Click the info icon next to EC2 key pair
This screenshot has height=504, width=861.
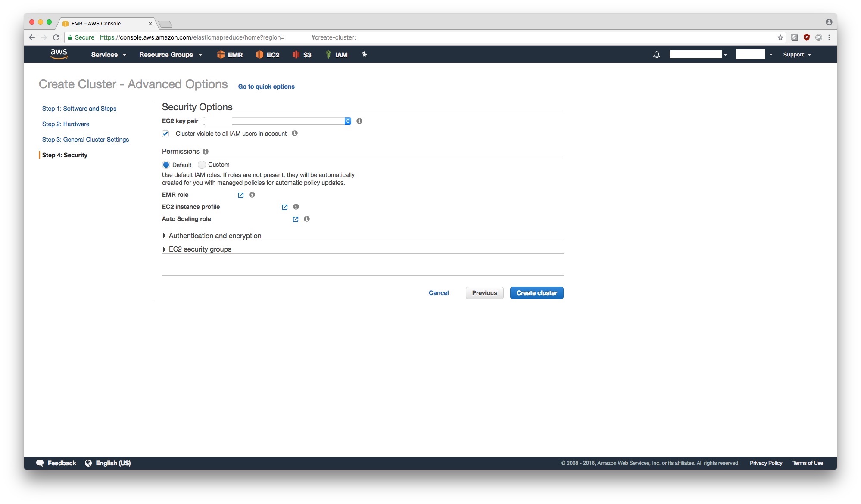tap(359, 121)
